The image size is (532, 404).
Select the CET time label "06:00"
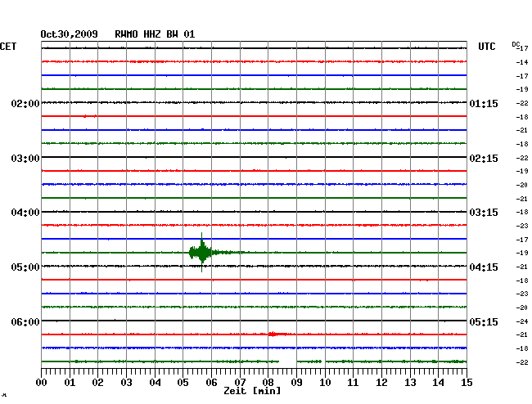(25, 321)
